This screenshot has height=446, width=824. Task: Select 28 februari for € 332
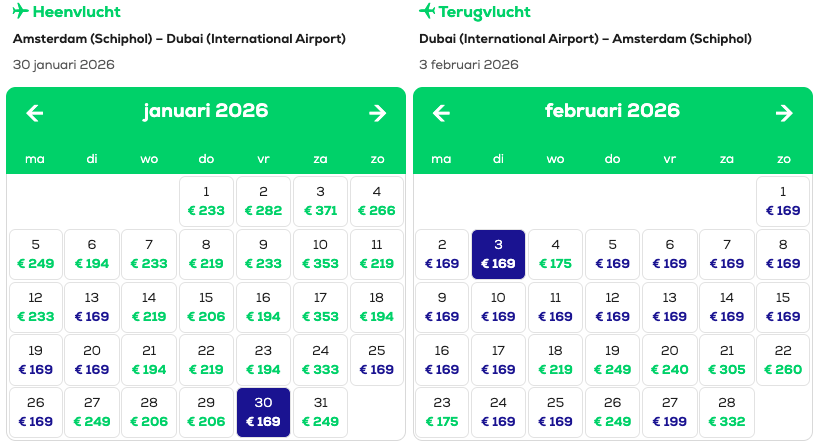click(x=727, y=412)
